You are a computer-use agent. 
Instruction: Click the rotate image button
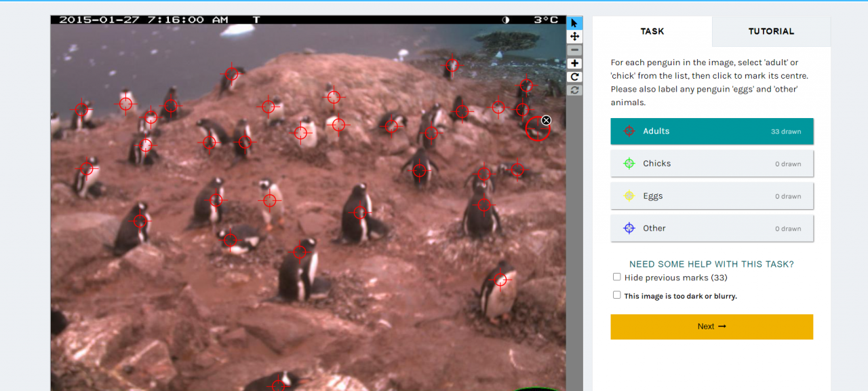click(x=574, y=77)
